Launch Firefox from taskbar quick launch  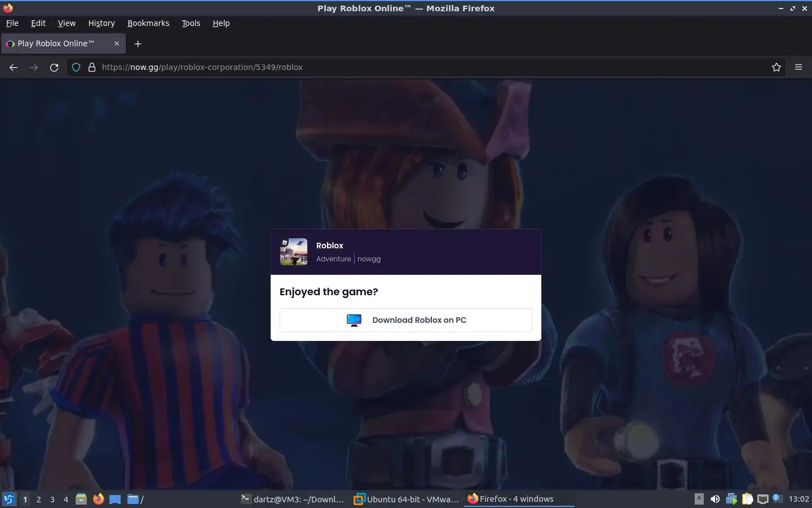[98, 499]
